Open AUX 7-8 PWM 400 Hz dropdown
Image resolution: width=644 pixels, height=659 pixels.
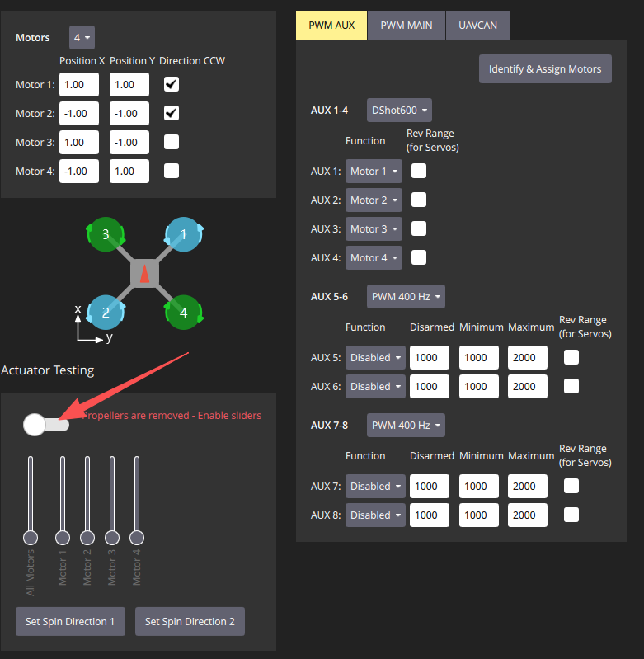pyautogui.click(x=406, y=426)
